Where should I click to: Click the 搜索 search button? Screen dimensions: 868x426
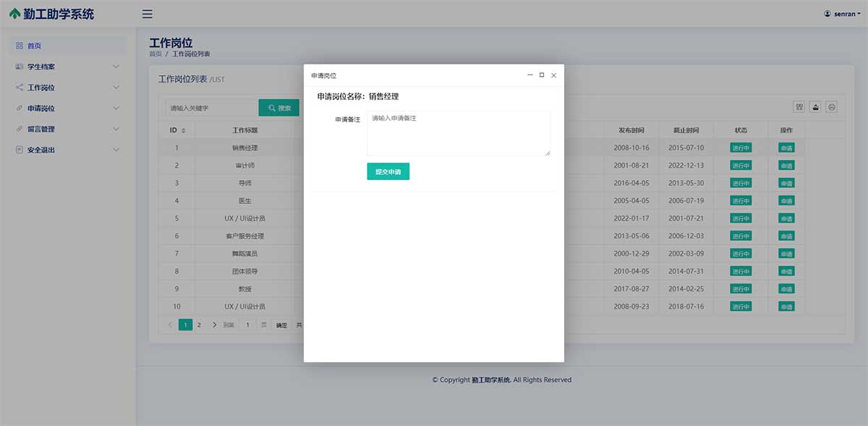click(x=279, y=108)
